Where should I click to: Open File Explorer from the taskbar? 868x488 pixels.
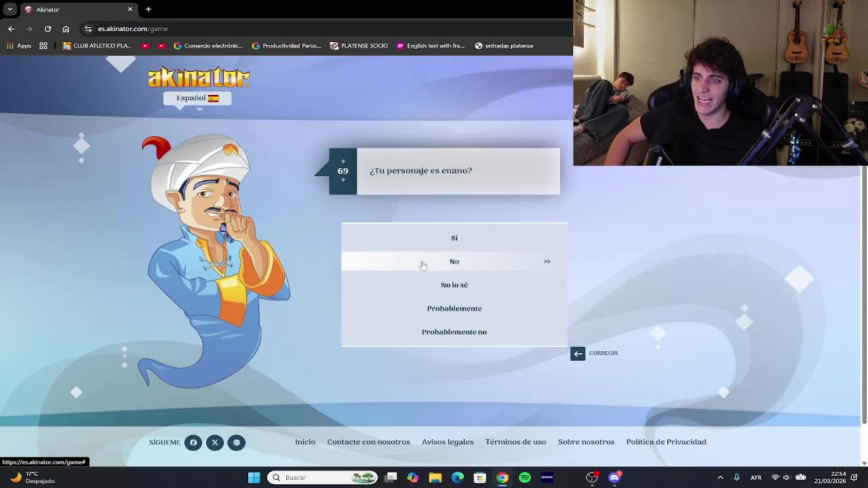point(435,478)
